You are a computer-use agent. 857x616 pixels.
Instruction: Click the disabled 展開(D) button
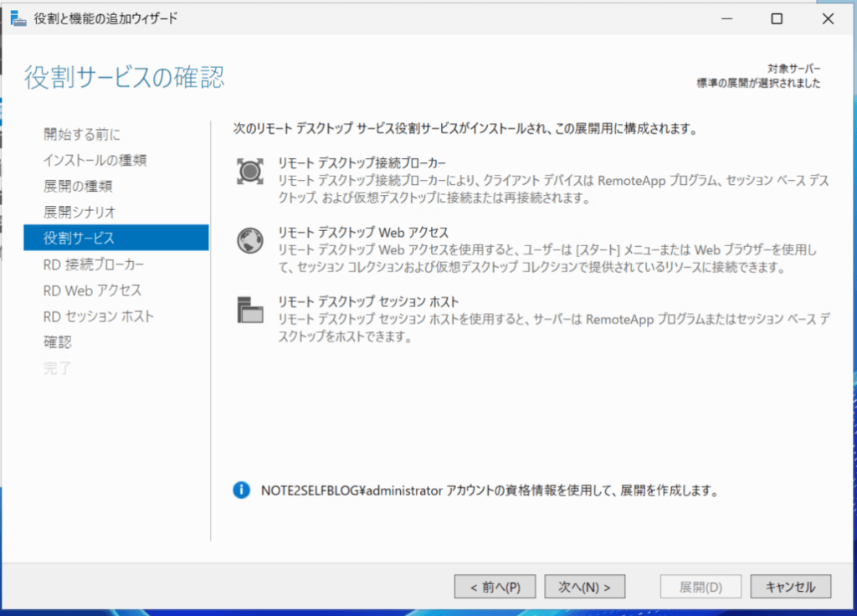point(700,586)
